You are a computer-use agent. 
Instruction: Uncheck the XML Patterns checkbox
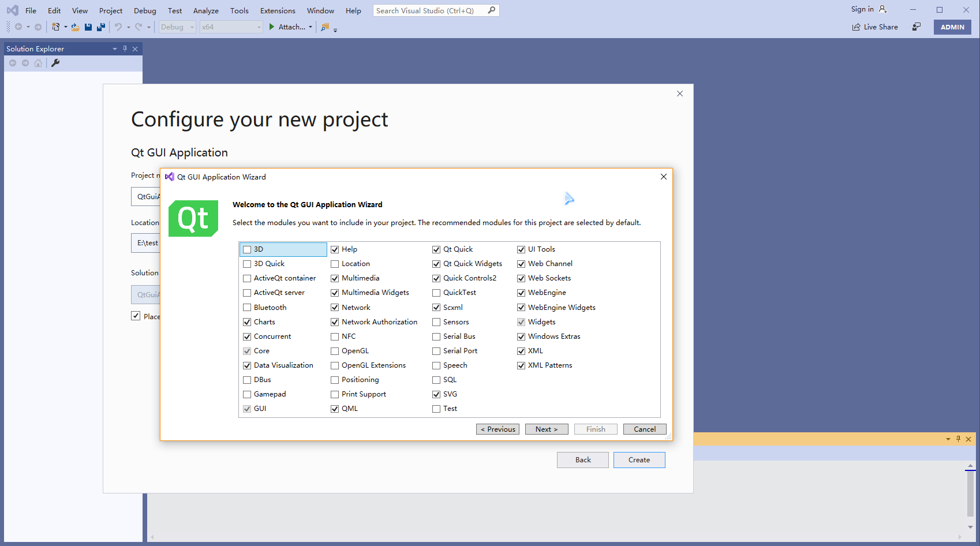521,365
